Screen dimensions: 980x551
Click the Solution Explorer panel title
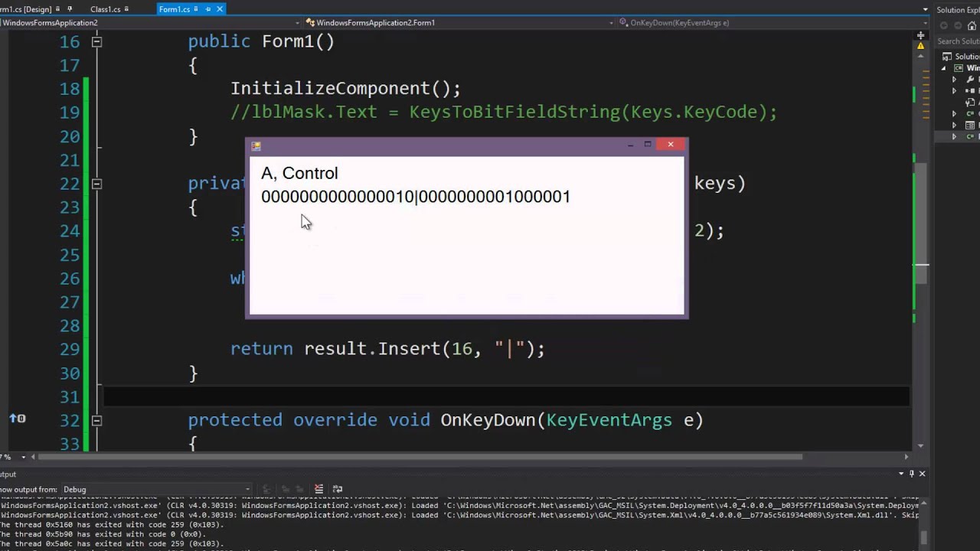point(958,10)
